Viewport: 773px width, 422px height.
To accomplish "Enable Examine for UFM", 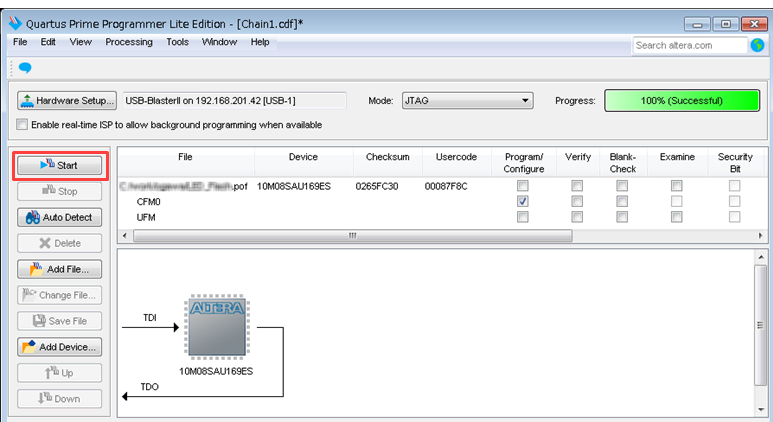I will click(x=676, y=217).
